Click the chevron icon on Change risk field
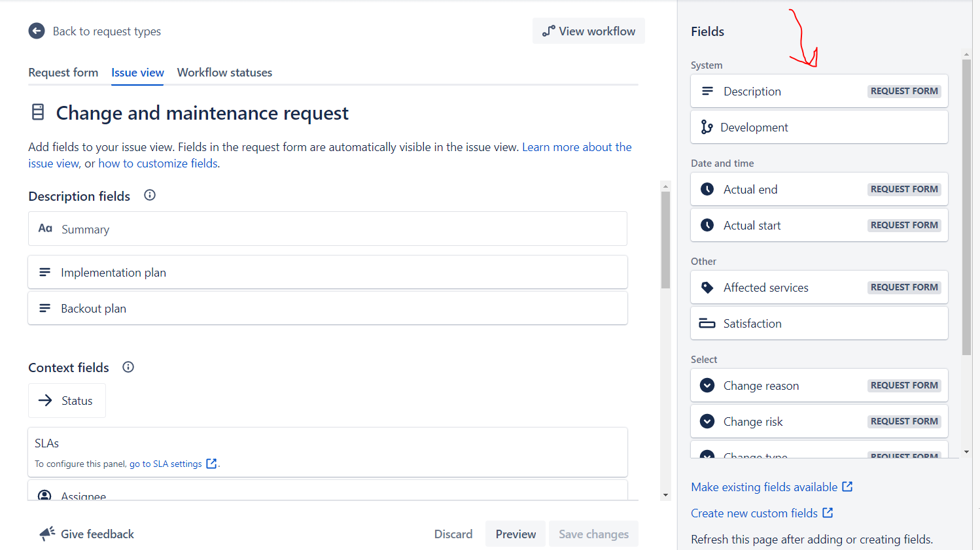 tap(707, 421)
